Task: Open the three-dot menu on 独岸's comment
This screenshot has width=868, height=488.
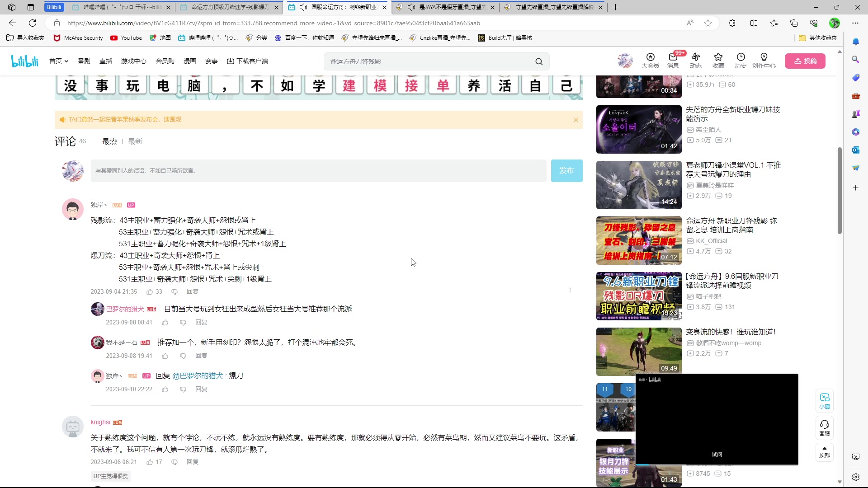Action: click(571, 290)
